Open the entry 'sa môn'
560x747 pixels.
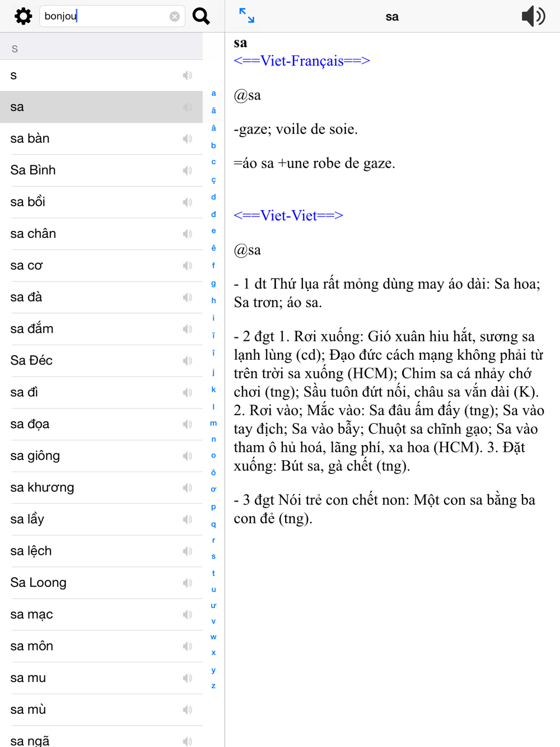pyautogui.click(x=101, y=647)
